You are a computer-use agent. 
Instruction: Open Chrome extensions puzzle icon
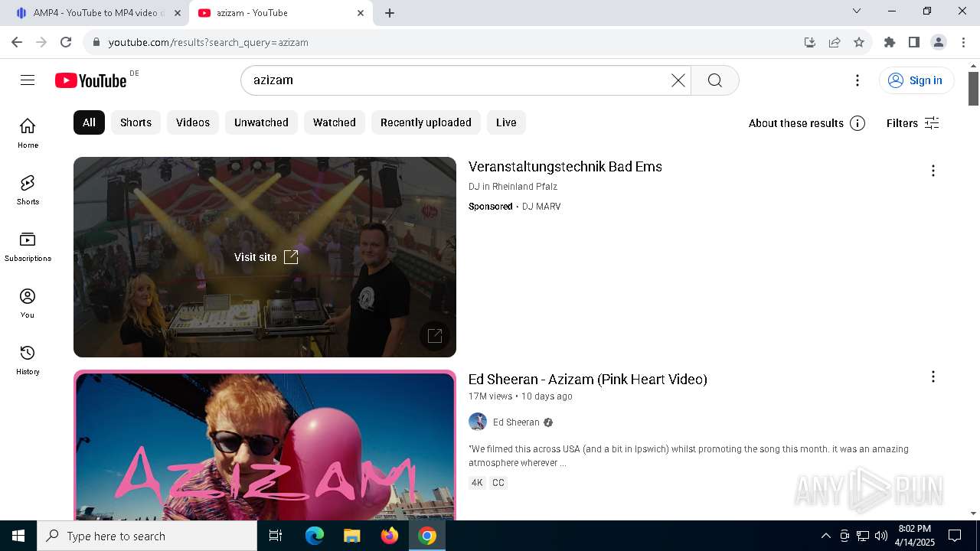point(890,42)
